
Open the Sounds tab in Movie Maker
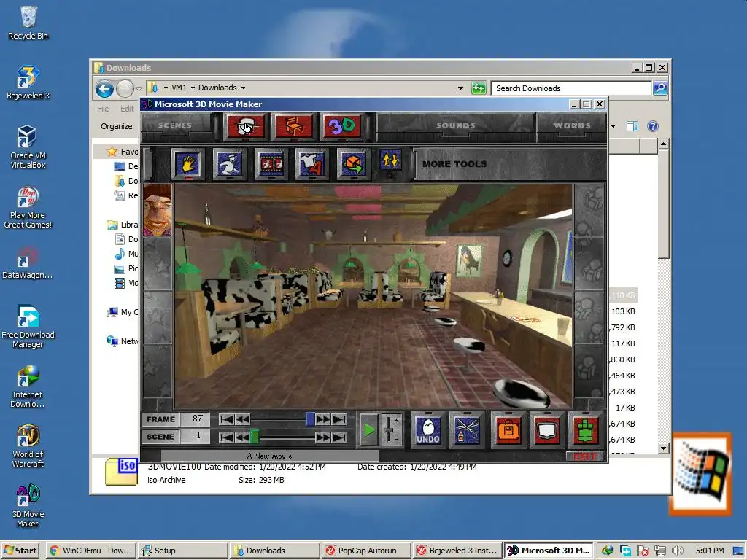456,125
